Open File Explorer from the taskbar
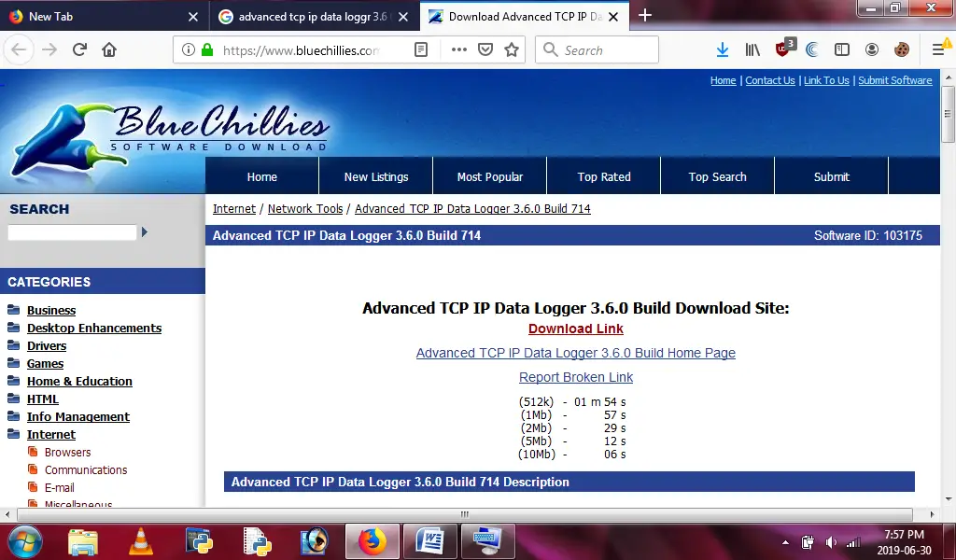Screen dimensions: 956x560 pos(83,541)
